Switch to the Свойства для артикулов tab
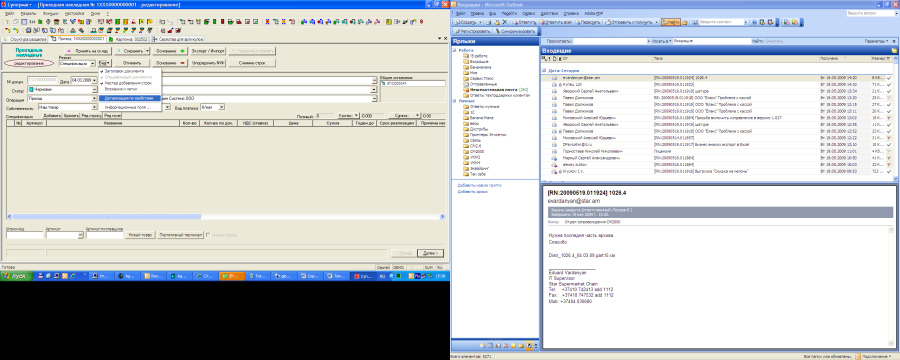 177,39
